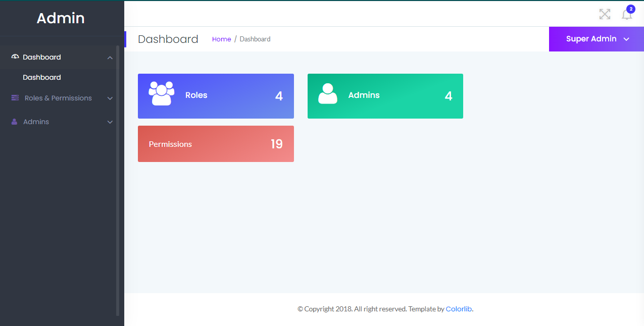Screen dimensions: 644x326
Task: Open notifications via the bell icon
Action: (x=627, y=15)
